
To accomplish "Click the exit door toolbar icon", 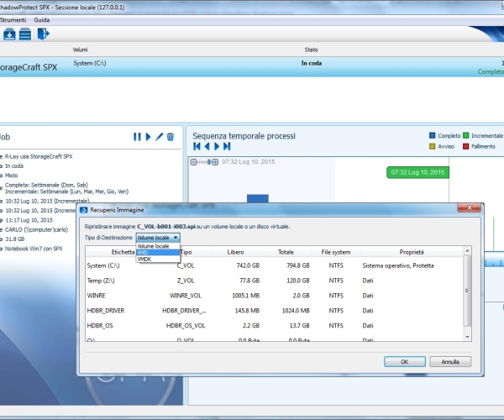I will point(43,34).
